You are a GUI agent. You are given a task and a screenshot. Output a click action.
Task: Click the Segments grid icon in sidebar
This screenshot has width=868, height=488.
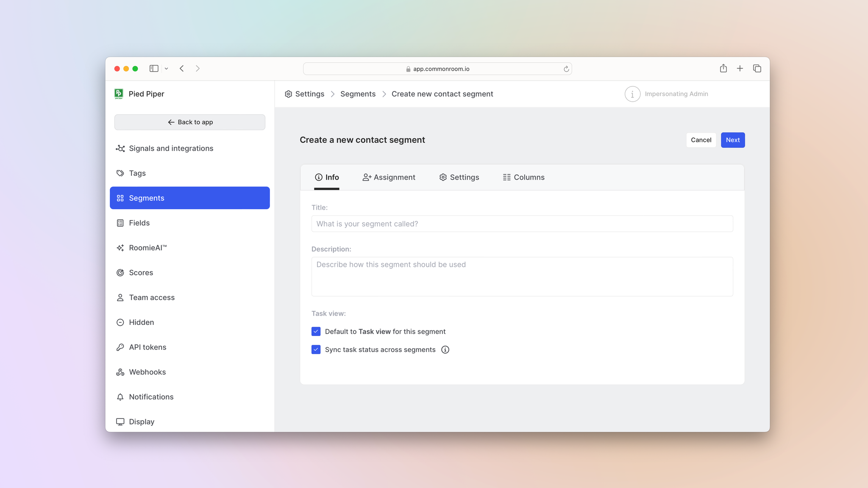(120, 198)
